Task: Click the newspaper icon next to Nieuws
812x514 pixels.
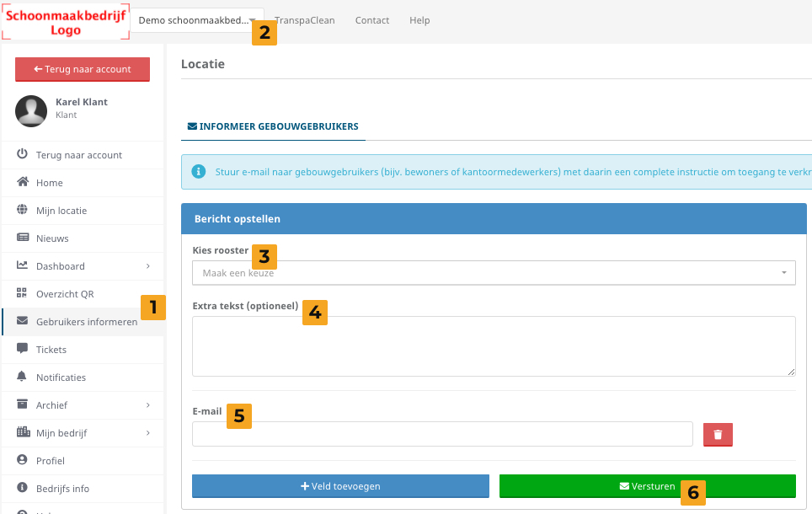Action: (x=23, y=238)
